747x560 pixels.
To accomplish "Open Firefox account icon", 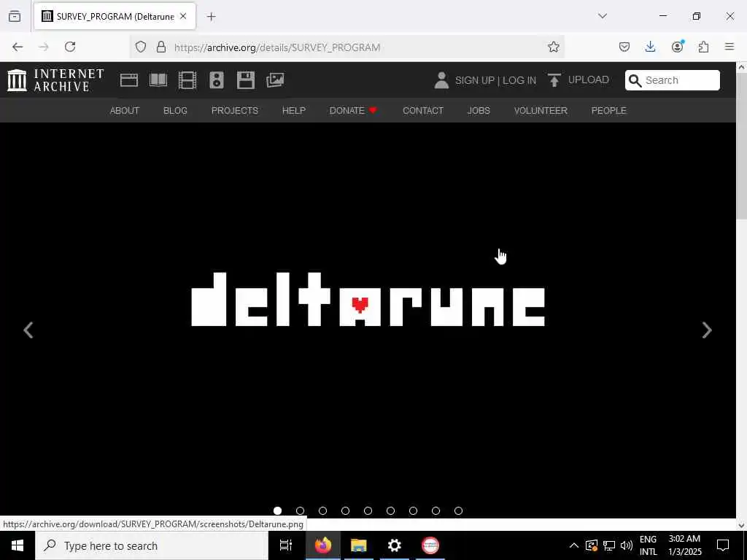I will tap(677, 47).
